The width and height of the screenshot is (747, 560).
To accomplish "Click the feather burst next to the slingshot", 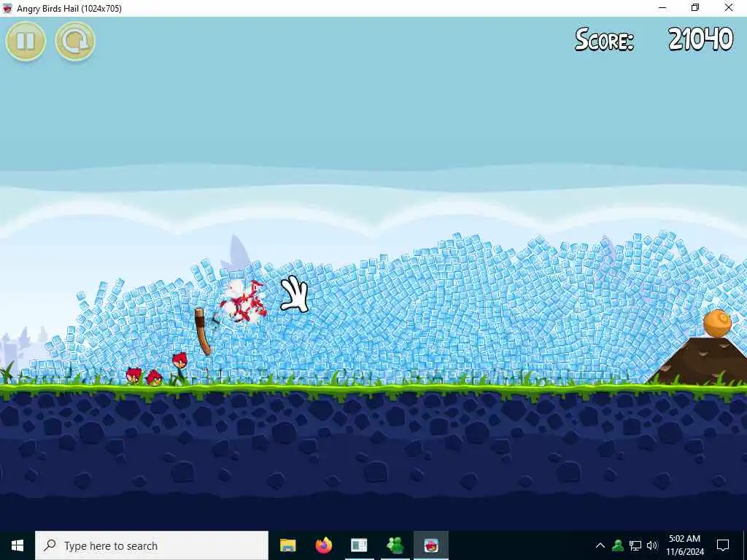I will pyautogui.click(x=243, y=302).
